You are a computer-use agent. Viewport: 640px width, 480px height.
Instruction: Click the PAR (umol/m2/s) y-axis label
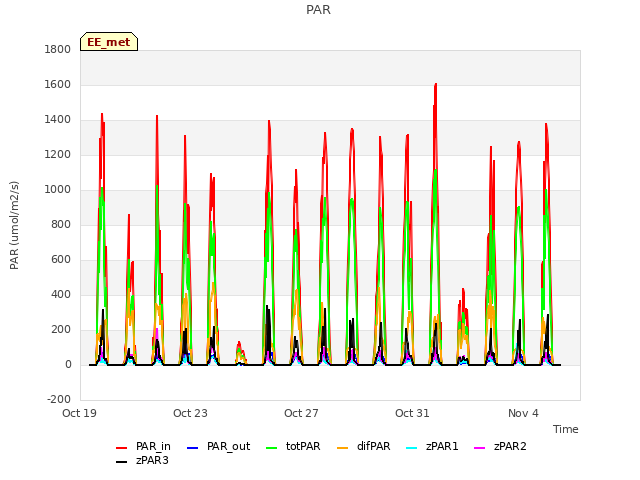(x=14, y=225)
